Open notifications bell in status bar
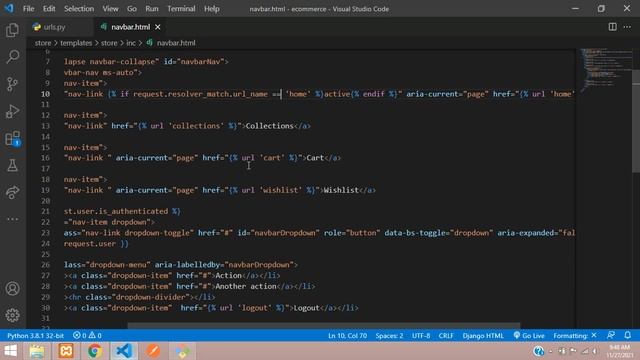The height and width of the screenshot is (360, 640). [627, 335]
